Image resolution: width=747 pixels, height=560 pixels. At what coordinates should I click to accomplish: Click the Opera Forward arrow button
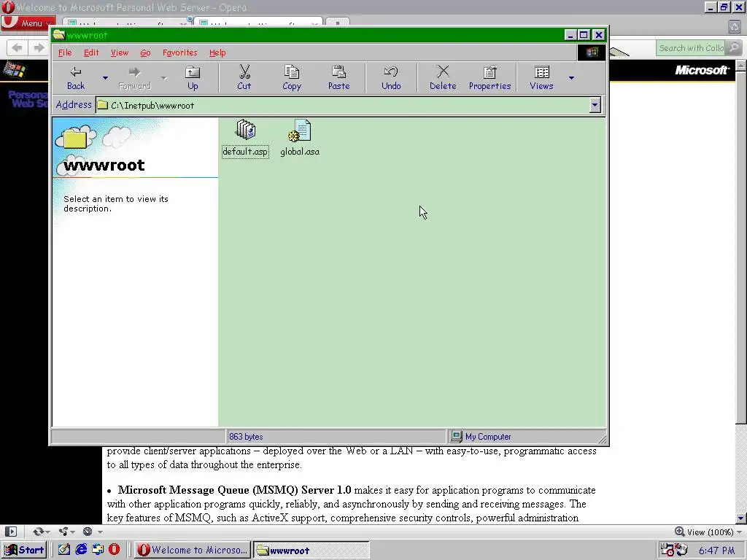(x=38, y=47)
